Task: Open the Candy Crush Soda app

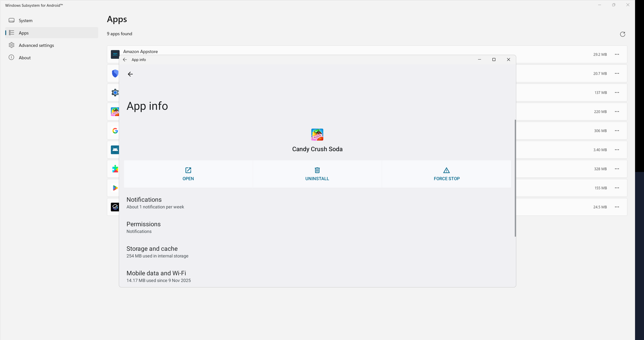Action: click(x=188, y=174)
